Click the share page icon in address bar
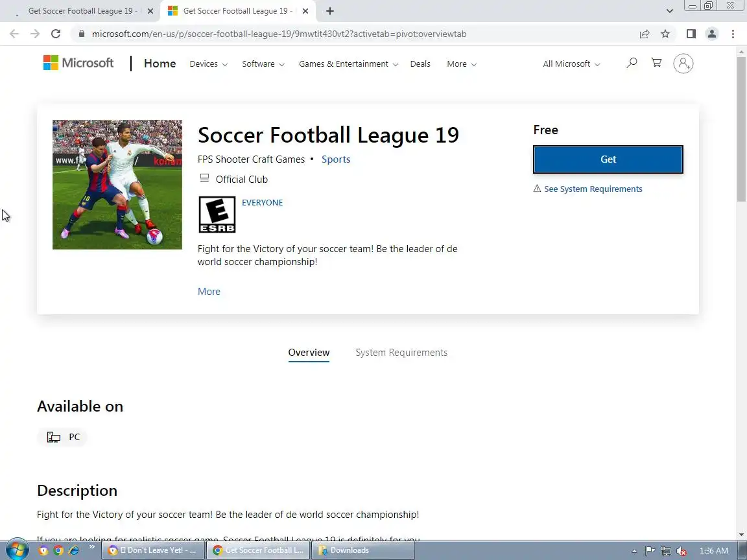Viewport: 747px width, 560px height. pos(645,34)
